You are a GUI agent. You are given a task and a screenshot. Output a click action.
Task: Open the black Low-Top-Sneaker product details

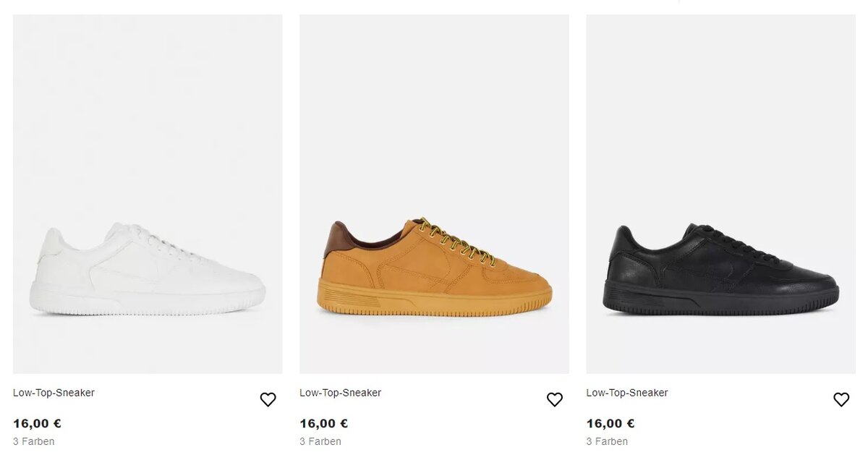point(627,393)
